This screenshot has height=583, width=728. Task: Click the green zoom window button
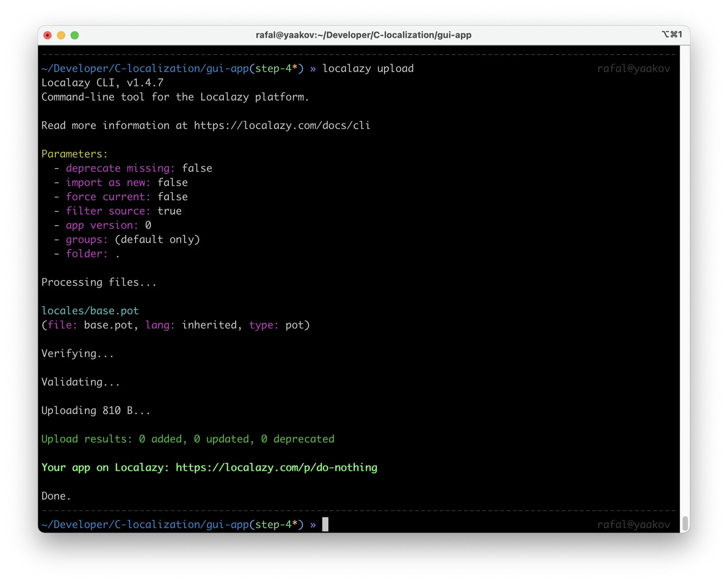75,35
